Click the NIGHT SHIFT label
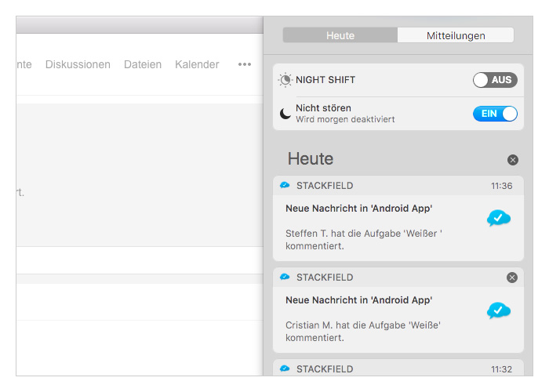 point(325,80)
